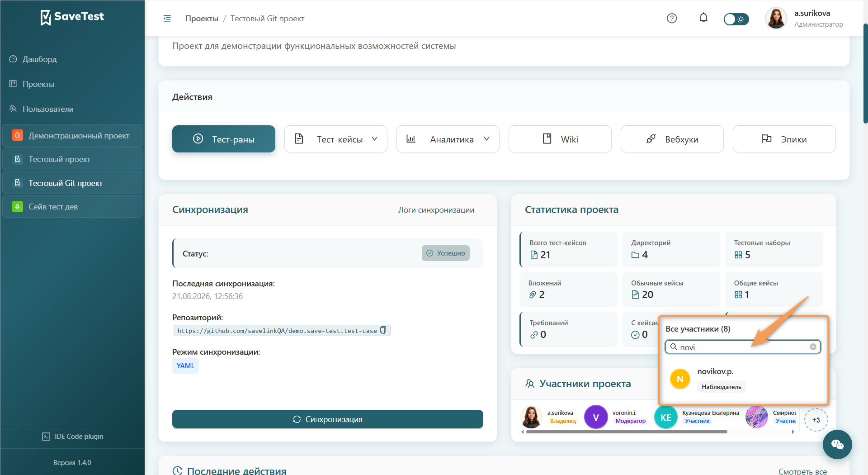Click the Всего тест-кейсов stat card
868x475 pixels.
pos(569,249)
